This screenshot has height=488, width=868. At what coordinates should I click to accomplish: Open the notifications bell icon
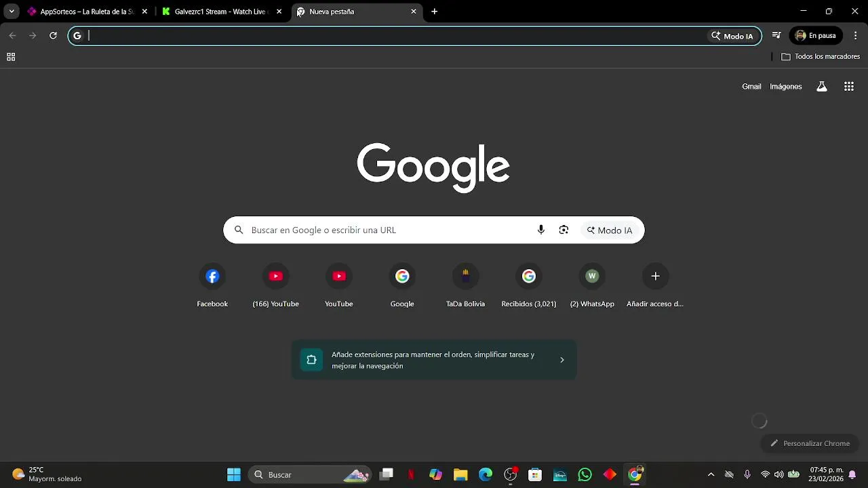pyautogui.click(x=852, y=475)
